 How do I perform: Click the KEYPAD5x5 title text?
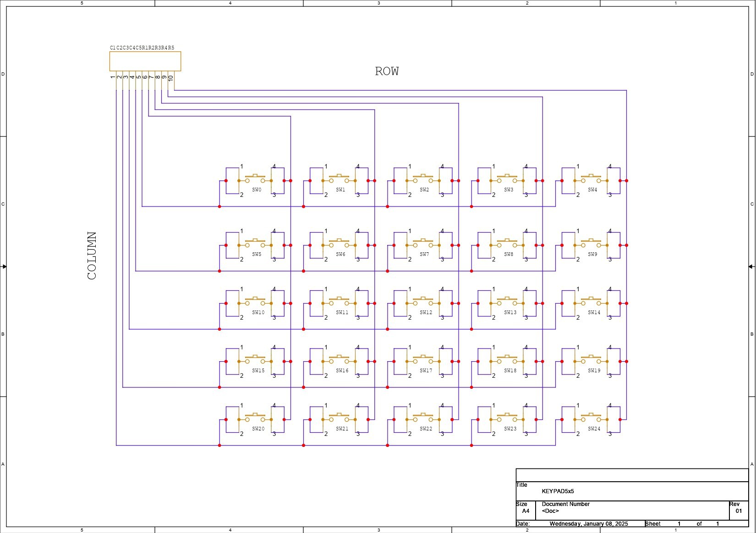coord(558,491)
